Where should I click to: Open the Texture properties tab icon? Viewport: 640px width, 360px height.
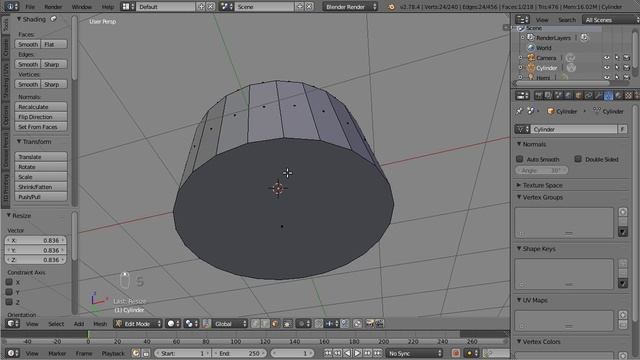tap(628, 96)
